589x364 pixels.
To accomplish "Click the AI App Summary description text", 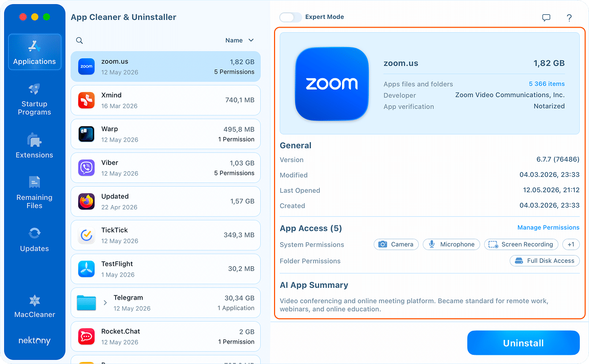I will [x=414, y=305].
